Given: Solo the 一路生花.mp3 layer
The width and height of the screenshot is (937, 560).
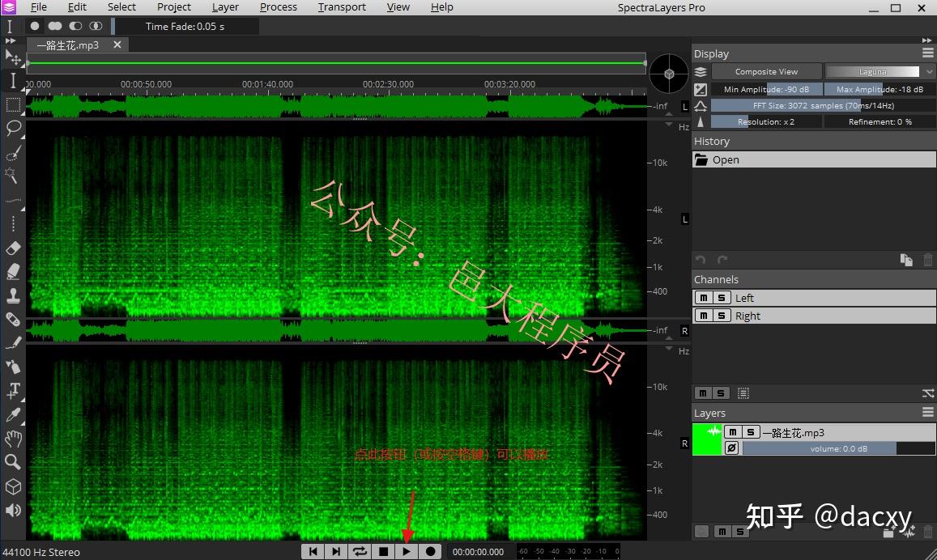Looking at the screenshot, I should click(751, 431).
